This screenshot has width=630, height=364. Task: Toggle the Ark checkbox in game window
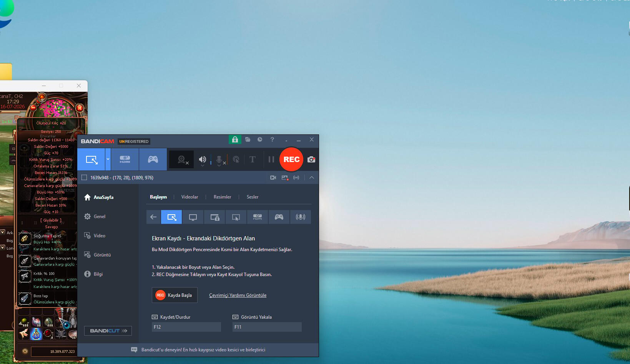click(3, 232)
